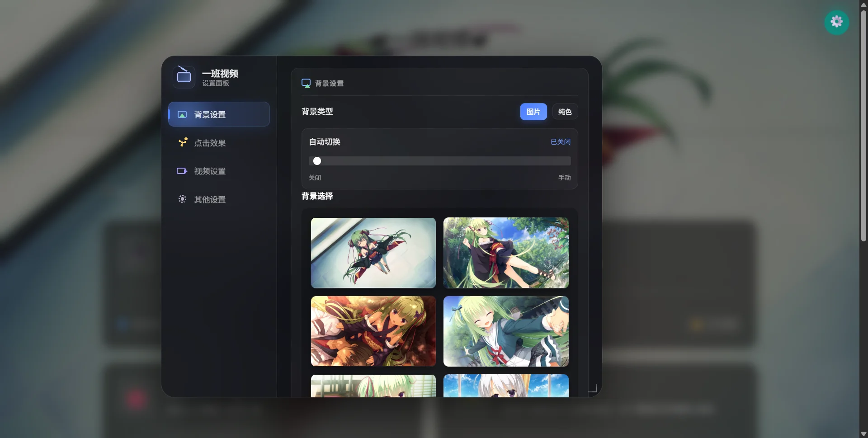The width and height of the screenshot is (868, 438).
Task: Click the monitor icon in 背景设置 header
Action: click(306, 83)
